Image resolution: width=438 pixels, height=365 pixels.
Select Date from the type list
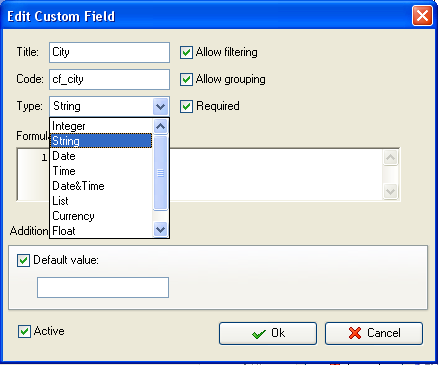coord(101,156)
